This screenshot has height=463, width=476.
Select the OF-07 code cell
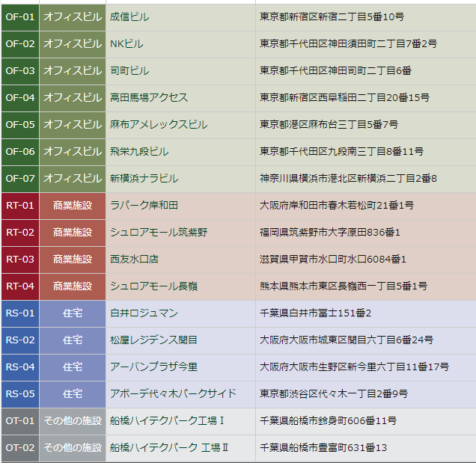click(x=20, y=179)
